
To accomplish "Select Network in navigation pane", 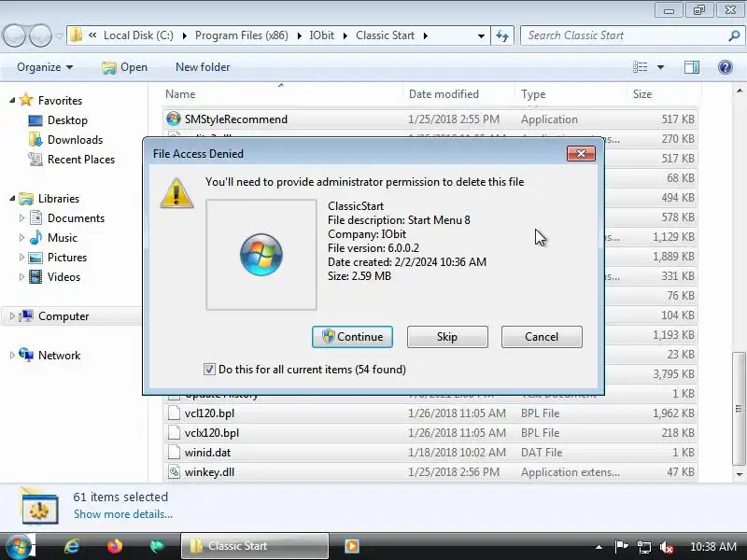I will coord(59,356).
